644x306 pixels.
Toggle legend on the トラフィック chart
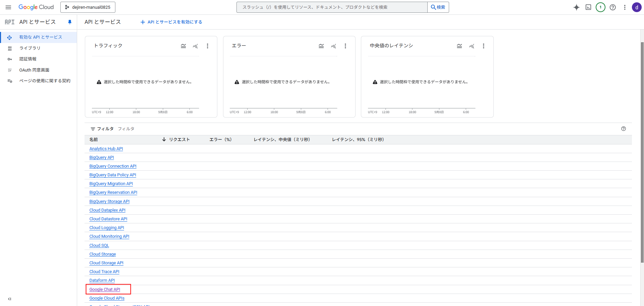183,46
